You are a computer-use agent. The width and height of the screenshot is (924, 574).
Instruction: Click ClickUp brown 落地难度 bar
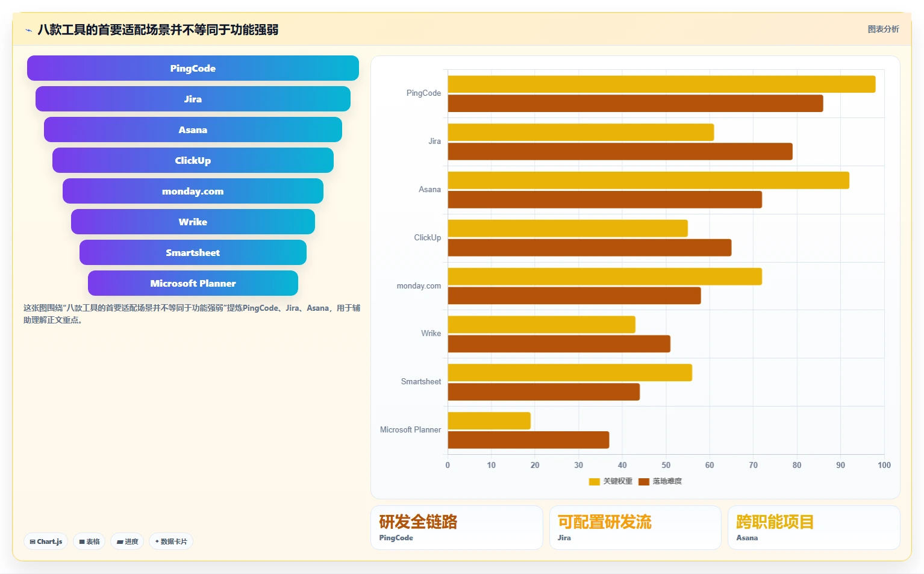coord(590,248)
